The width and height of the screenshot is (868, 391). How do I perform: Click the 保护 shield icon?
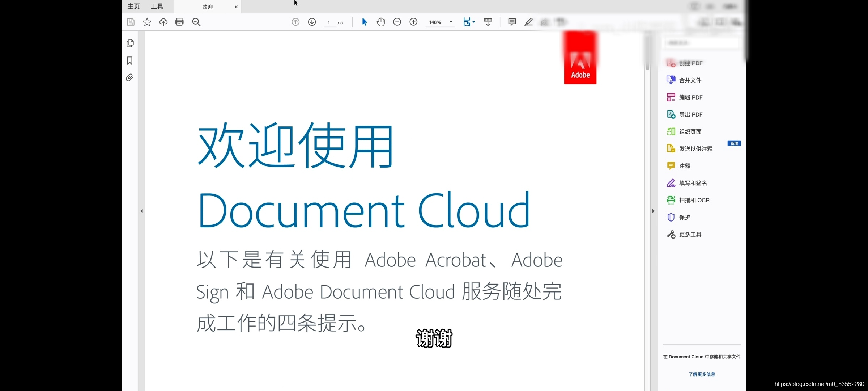point(671,217)
